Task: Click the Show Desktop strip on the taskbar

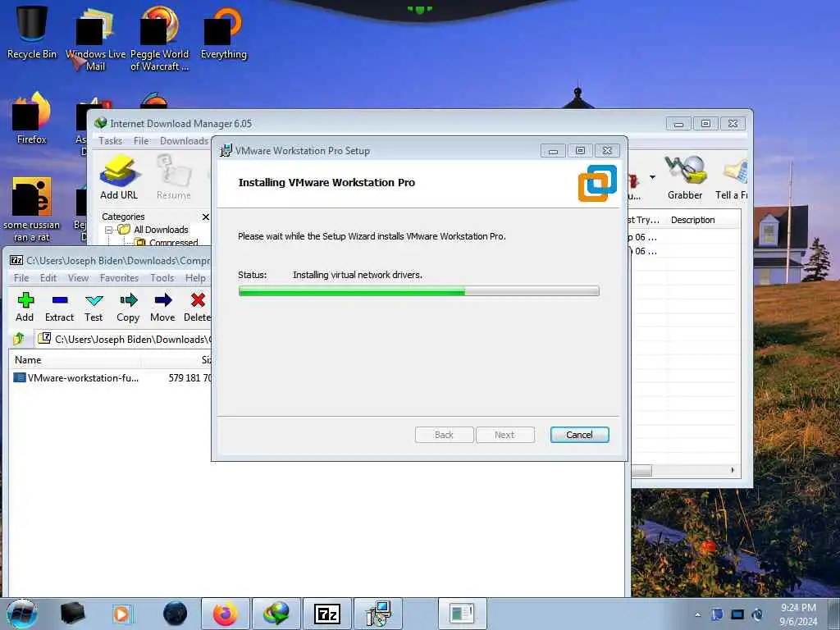Action: (834, 614)
